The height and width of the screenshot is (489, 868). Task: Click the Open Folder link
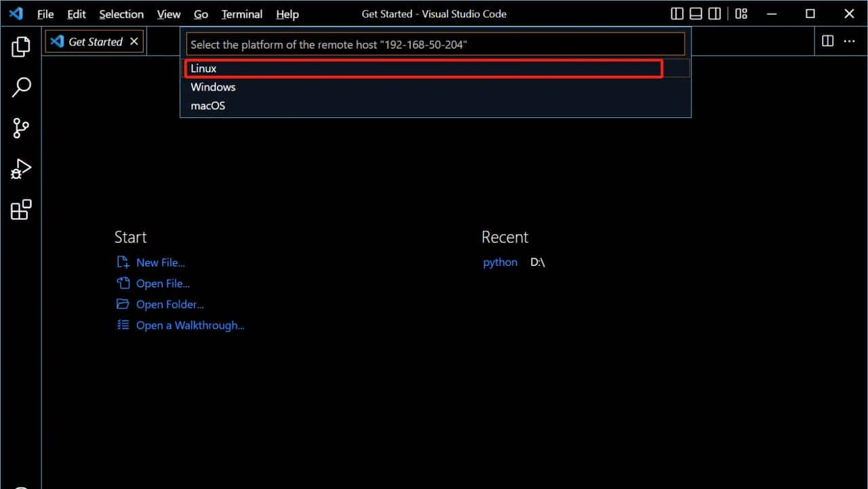pyautogui.click(x=170, y=304)
